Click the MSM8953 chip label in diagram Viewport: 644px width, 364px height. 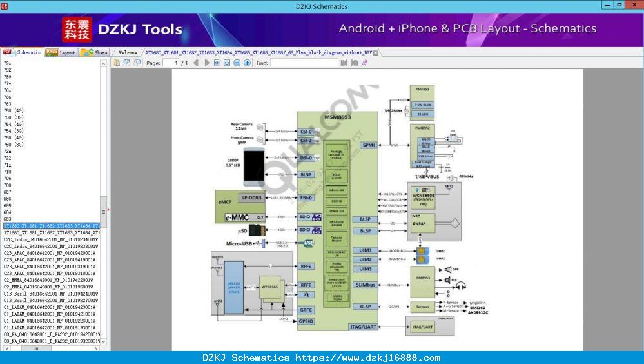pyautogui.click(x=338, y=117)
